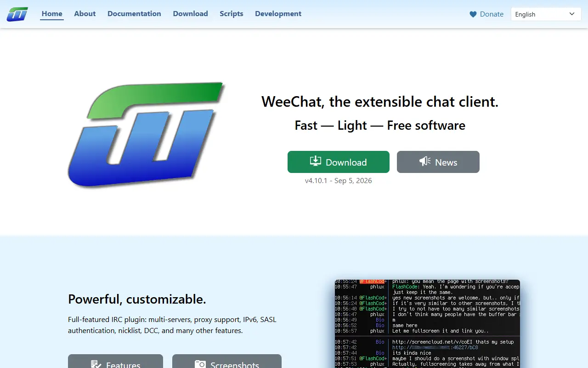Click the gray News button
Viewport: 588px width, 368px height.
tap(438, 162)
